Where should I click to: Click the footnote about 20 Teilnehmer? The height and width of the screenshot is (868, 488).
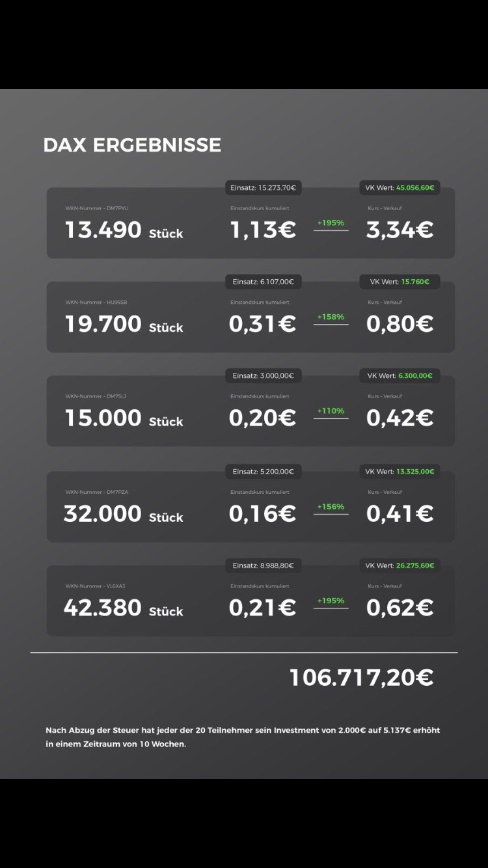click(243, 737)
